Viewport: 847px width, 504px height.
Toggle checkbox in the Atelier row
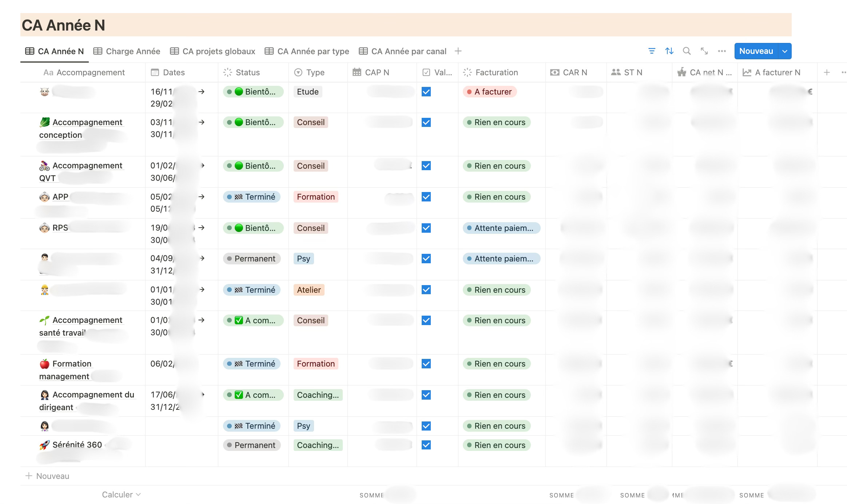pyautogui.click(x=426, y=290)
